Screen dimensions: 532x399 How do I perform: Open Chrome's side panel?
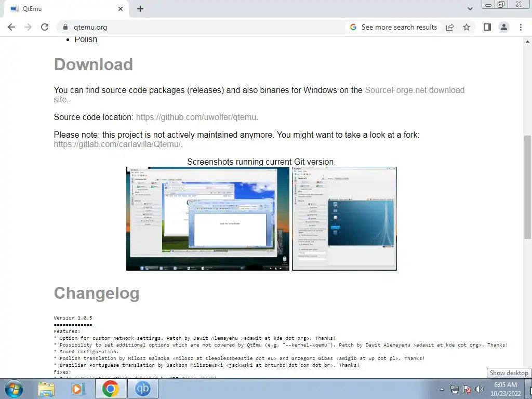click(487, 27)
